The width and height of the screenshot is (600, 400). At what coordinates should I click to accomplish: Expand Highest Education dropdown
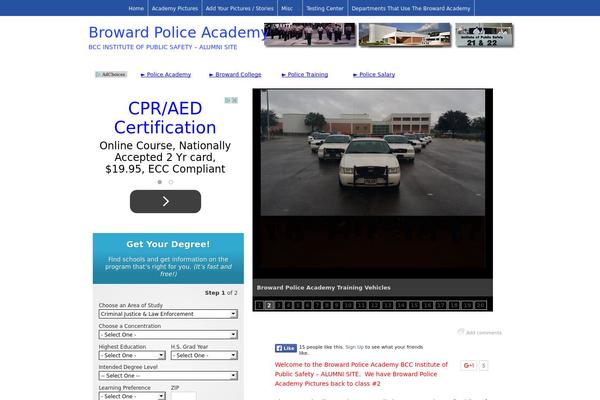point(132,355)
